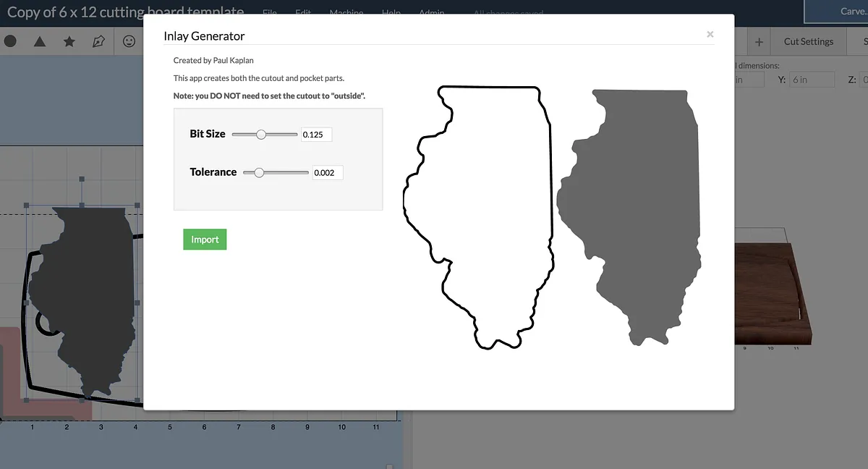Add a new workpiece with plus button
The width and height of the screenshot is (868, 469).
pyautogui.click(x=759, y=42)
